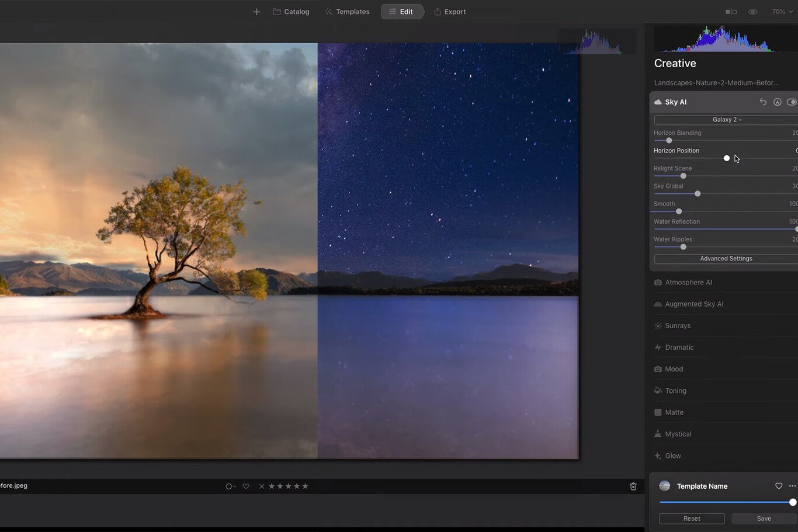The width and height of the screenshot is (798, 532).
Task: Click the Save button
Action: (x=764, y=519)
